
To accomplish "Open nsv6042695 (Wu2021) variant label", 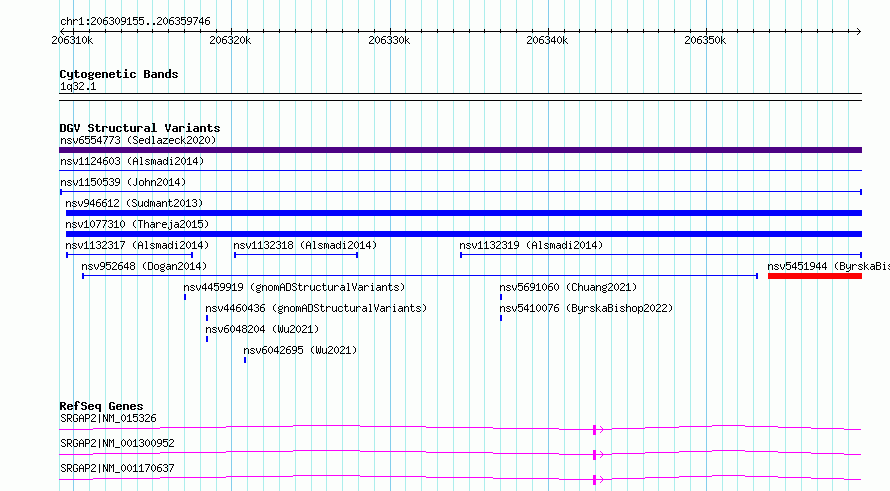I will click(300, 350).
